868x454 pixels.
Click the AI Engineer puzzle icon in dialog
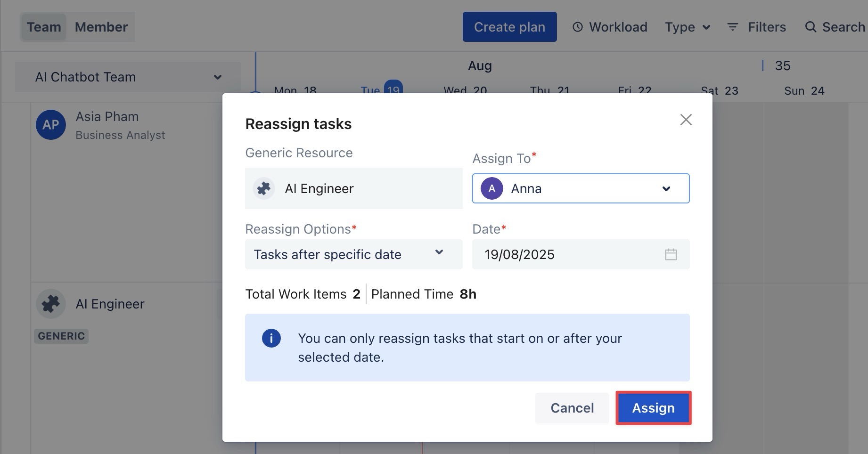click(264, 188)
